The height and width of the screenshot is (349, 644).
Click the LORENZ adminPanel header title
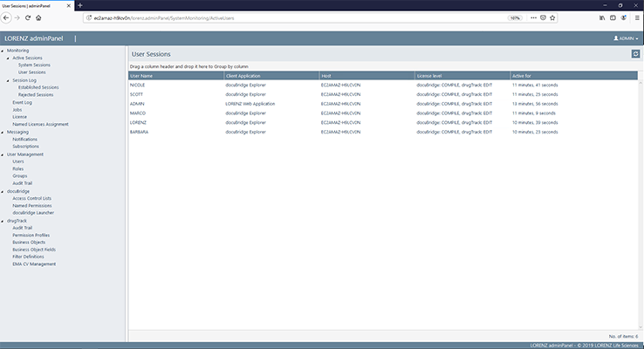pos(34,38)
